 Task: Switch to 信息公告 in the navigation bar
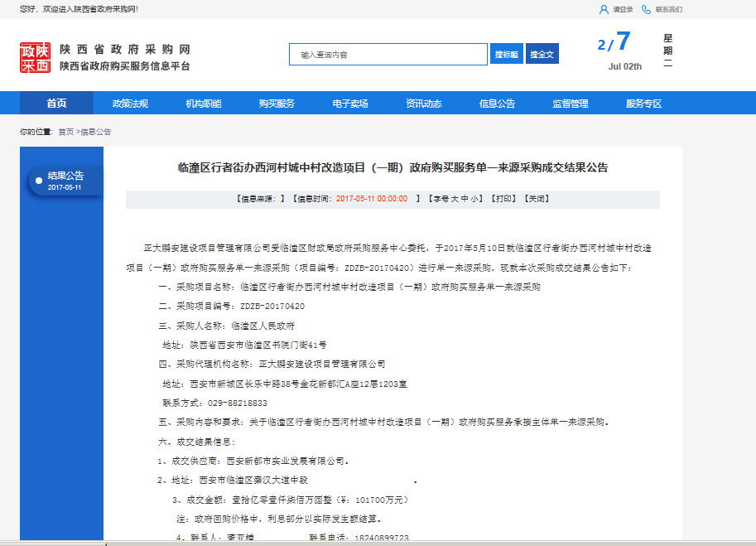497,104
